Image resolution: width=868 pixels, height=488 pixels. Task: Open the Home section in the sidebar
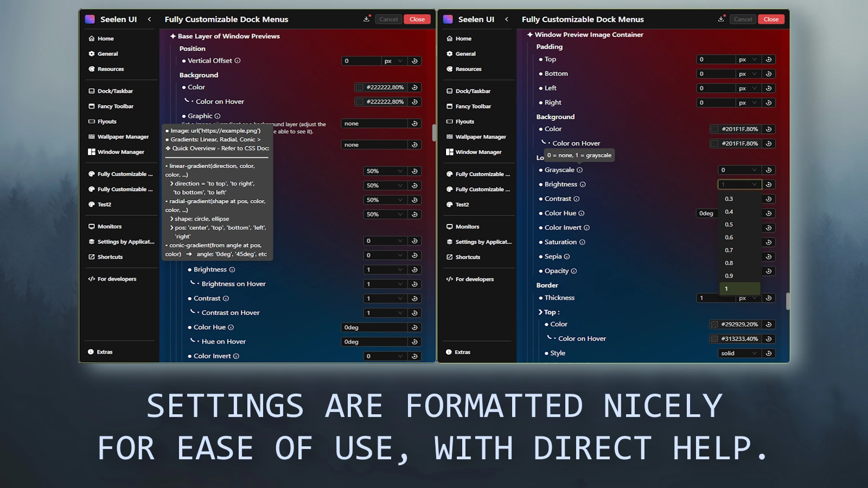coord(106,38)
